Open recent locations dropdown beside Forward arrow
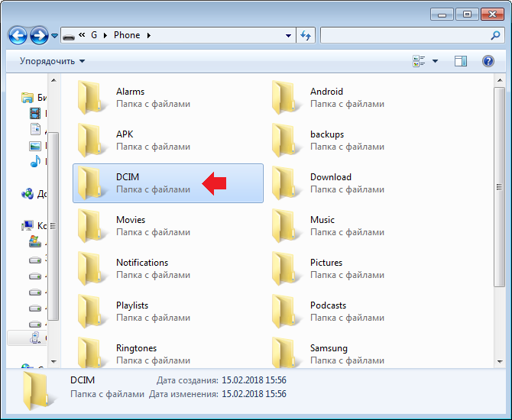The width and height of the screenshot is (512, 420). [x=54, y=36]
